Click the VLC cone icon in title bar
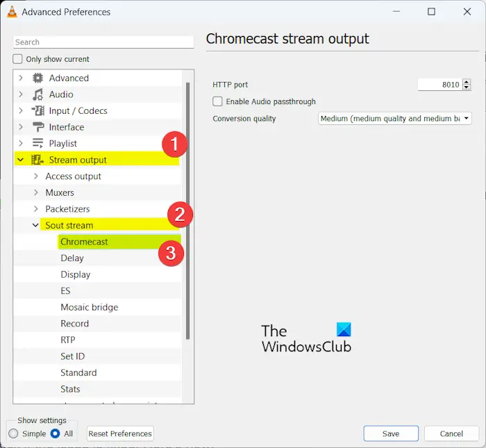 click(x=12, y=12)
